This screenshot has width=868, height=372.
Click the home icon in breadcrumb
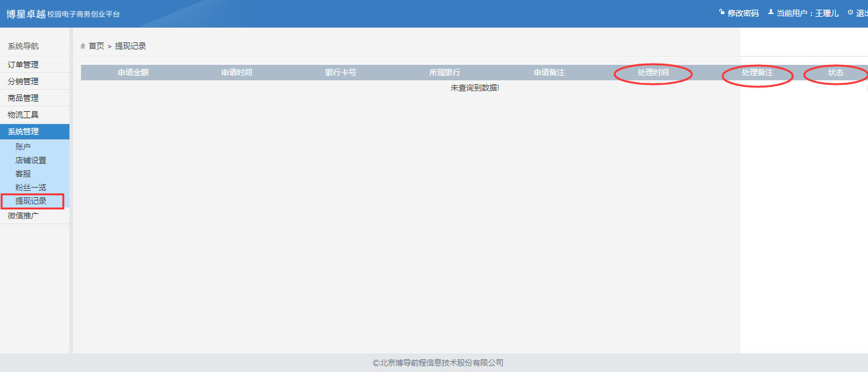83,46
